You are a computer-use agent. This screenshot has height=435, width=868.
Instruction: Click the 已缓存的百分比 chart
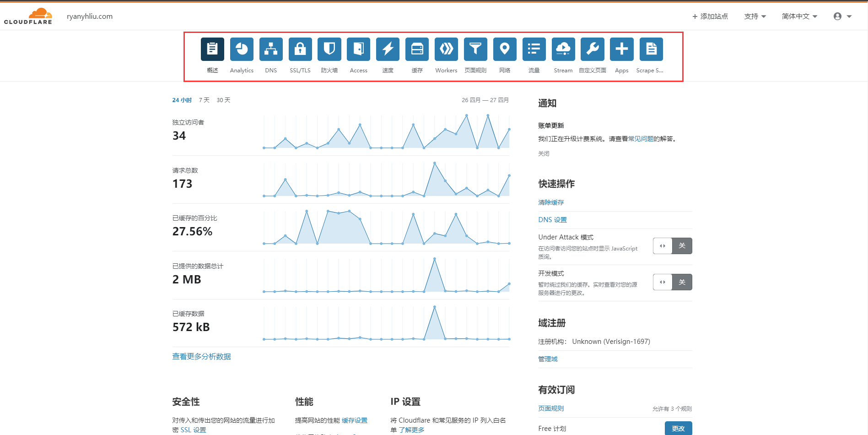pos(386,227)
